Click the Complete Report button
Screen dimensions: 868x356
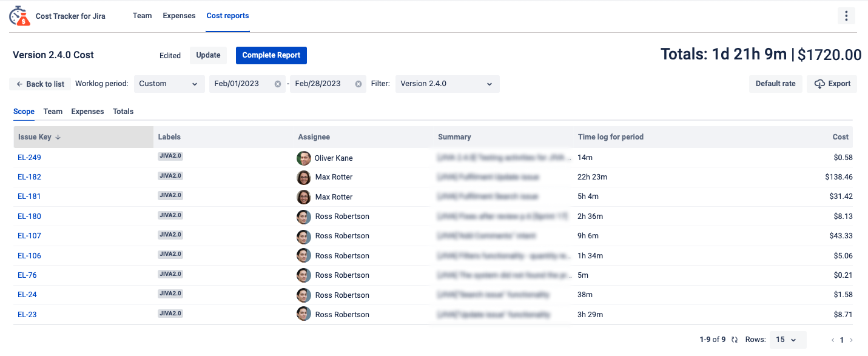(271, 55)
